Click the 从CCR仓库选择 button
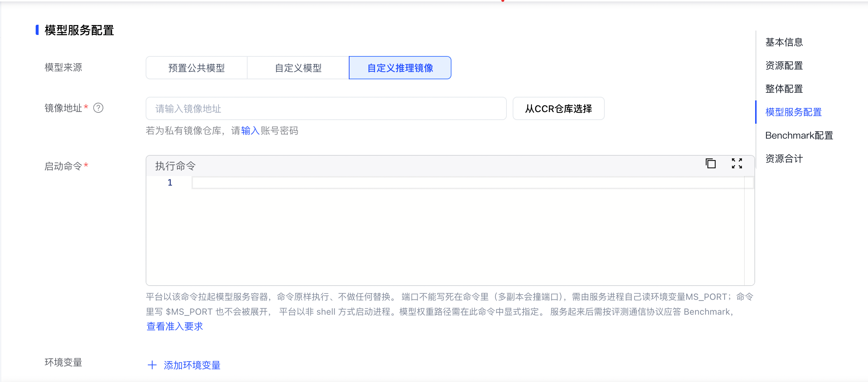 pos(559,108)
